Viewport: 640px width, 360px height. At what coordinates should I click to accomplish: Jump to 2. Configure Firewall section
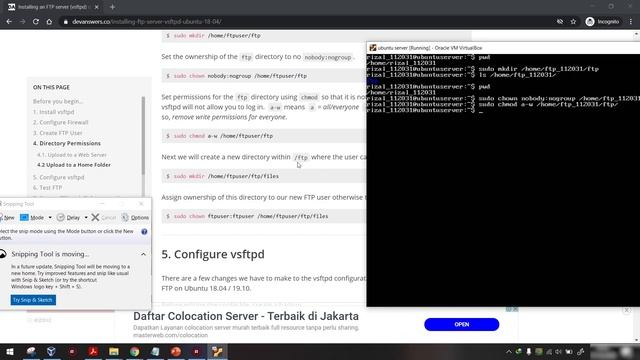[x=60, y=122]
